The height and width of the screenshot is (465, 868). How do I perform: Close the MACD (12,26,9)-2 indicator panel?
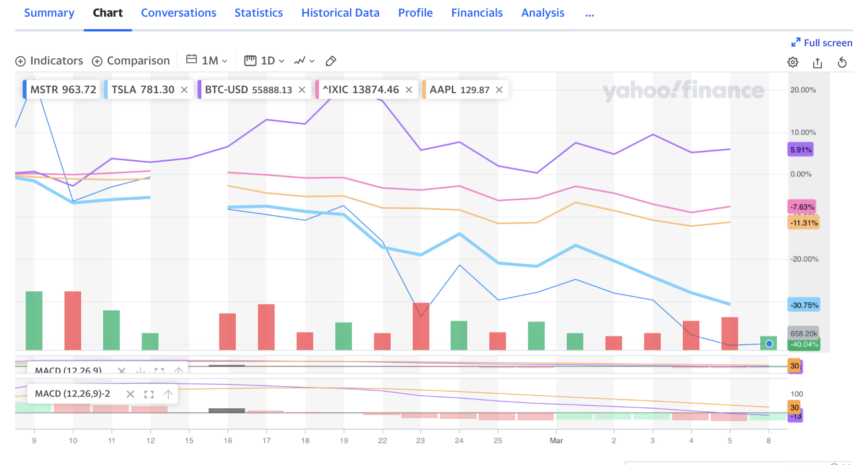point(131,394)
